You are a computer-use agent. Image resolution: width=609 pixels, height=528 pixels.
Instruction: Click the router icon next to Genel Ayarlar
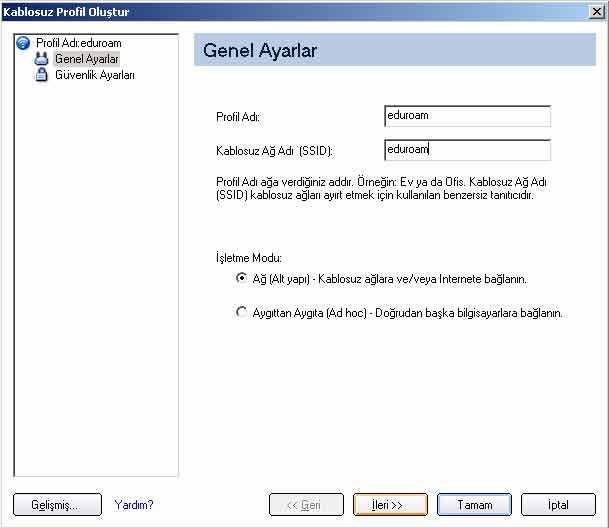(x=41, y=58)
